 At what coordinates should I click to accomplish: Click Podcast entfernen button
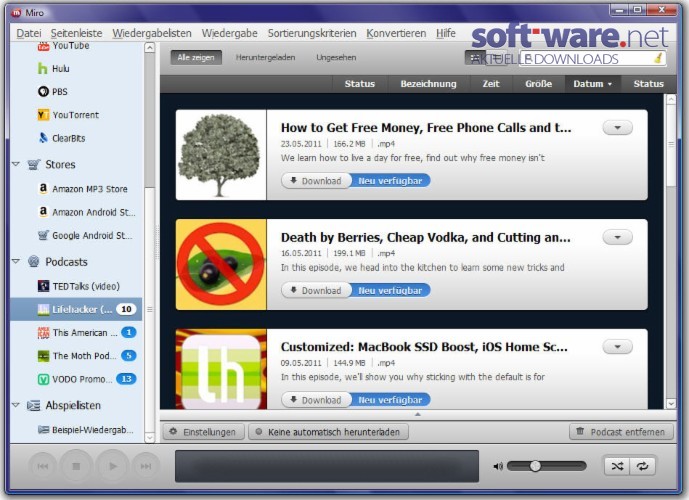(621, 432)
